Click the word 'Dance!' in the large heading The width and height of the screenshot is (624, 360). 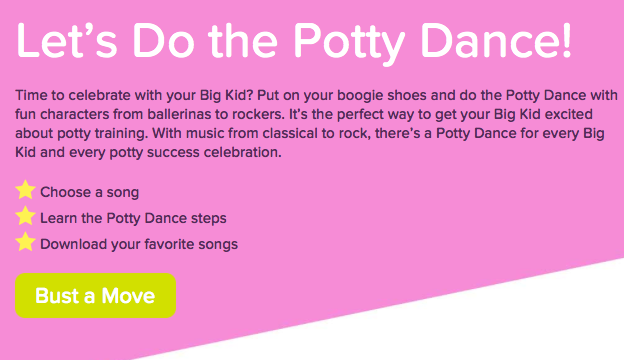tap(496, 41)
